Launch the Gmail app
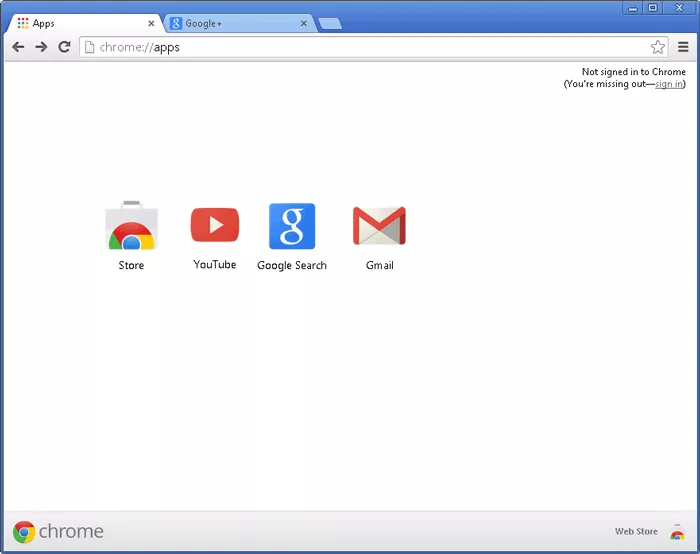The height and width of the screenshot is (554, 700). pos(379,225)
